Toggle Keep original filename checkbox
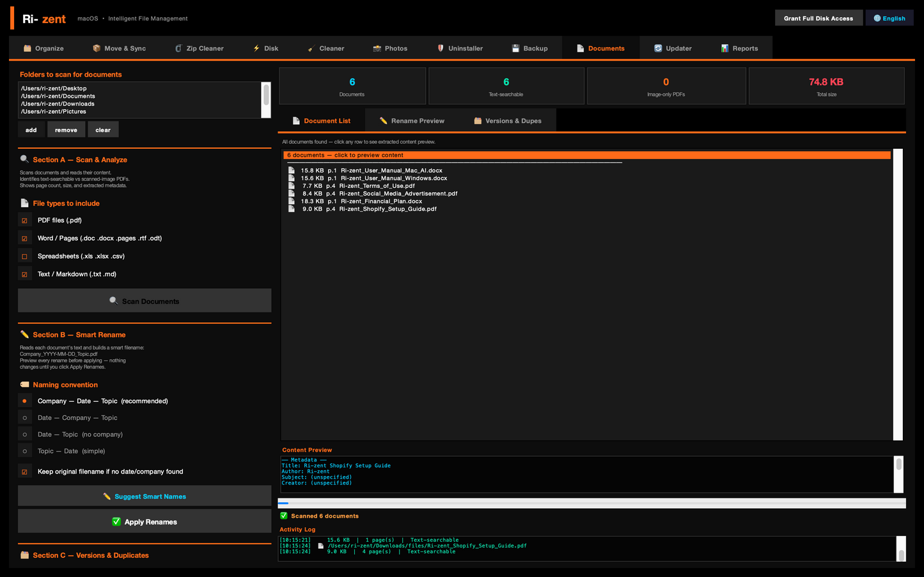Screen dimensions: 924x577 click(25, 472)
